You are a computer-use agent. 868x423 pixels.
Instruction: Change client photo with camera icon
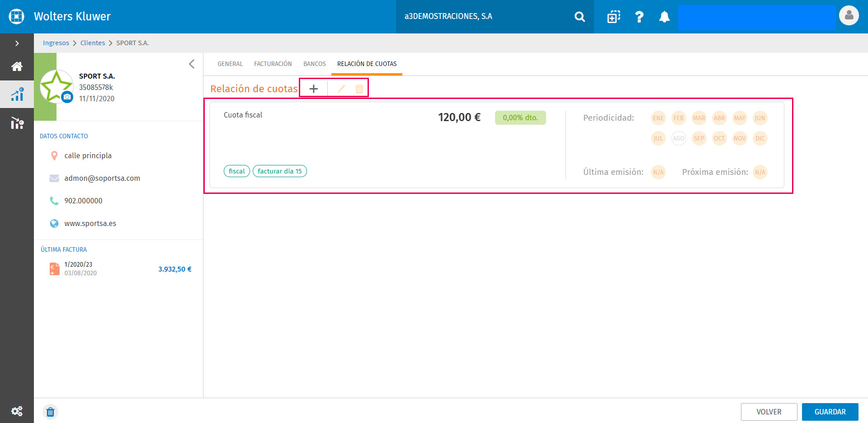(x=67, y=97)
